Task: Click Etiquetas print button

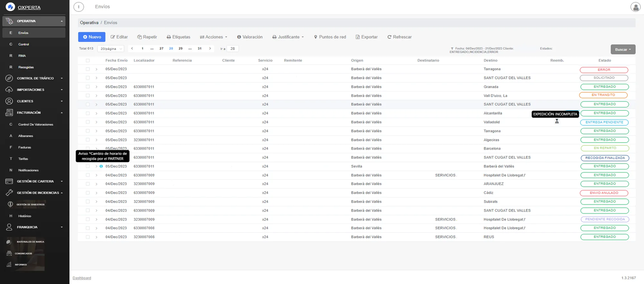Action: tap(178, 37)
